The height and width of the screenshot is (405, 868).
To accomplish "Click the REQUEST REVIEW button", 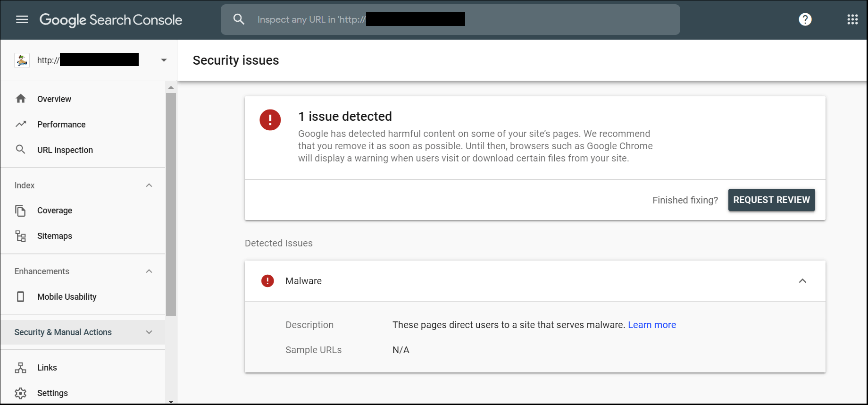I will pos(771,200).
